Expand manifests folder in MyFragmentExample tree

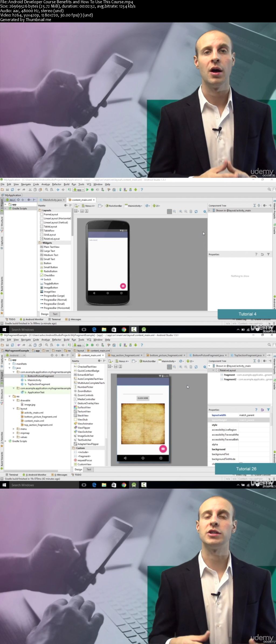pyautogui.click(x=10, y=364)
